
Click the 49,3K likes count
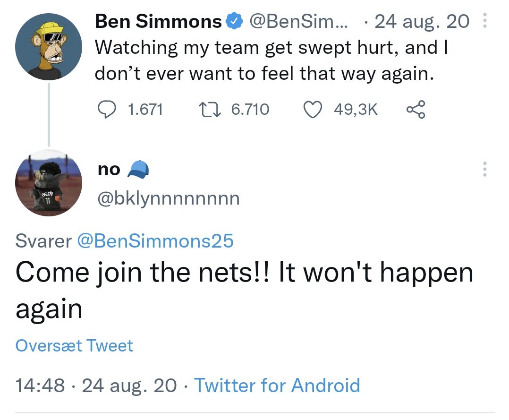tap(356, 109)
